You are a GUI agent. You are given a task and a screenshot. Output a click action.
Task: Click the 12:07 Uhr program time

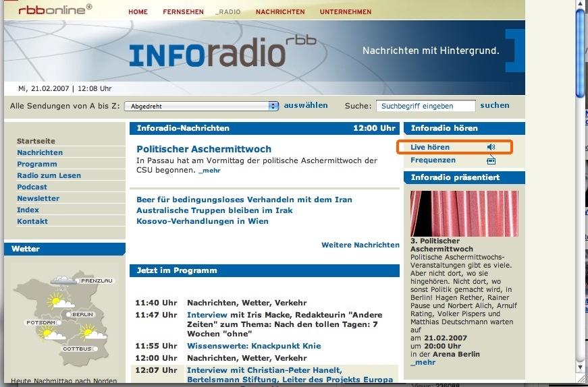coord(156,370)
